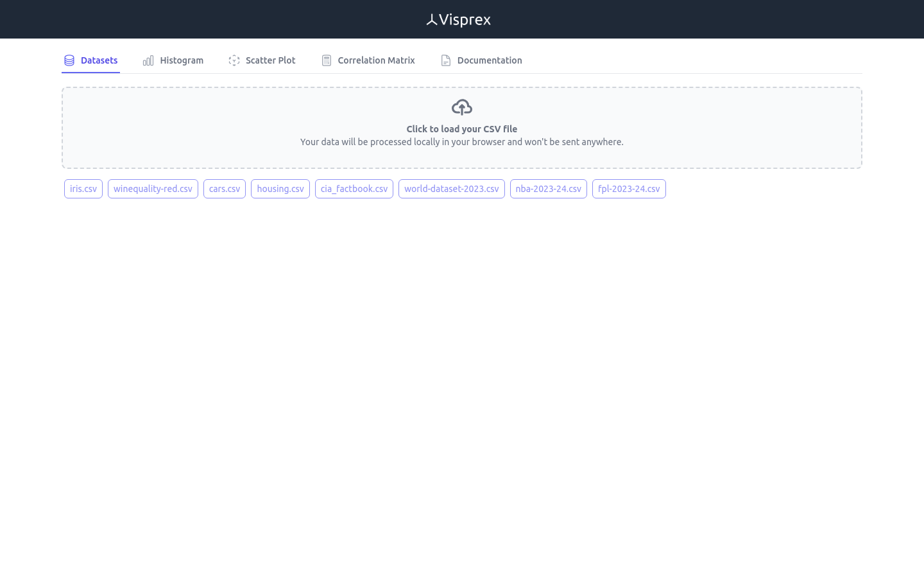Click the cloud upload icon
This screenshot has height=578, width=924.
coord(461,107)
